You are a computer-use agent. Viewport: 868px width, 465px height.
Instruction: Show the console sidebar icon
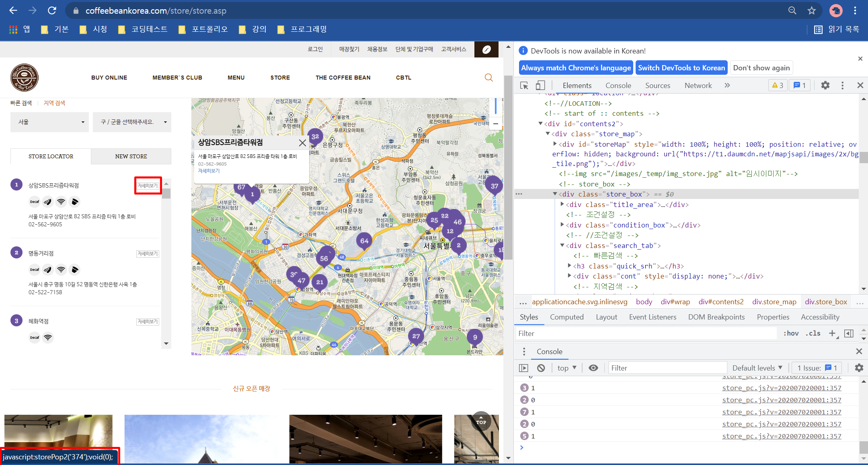[523, 368]
